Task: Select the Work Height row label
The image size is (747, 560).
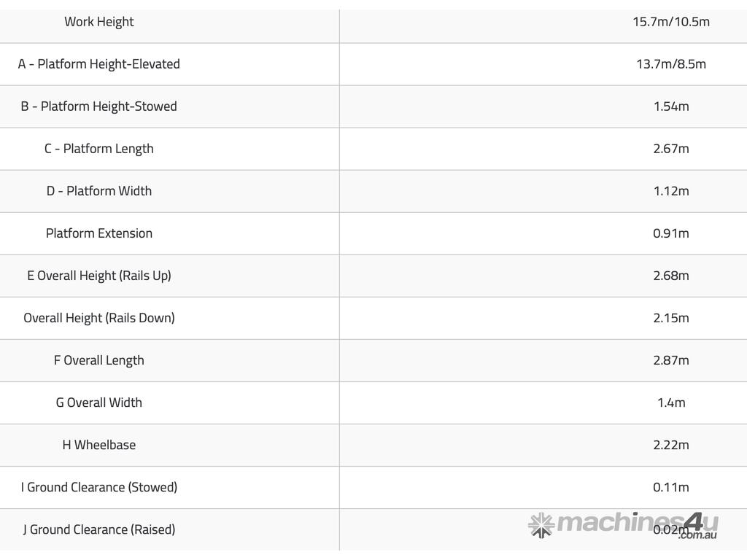Action: pyautogui.click(x=99, y=21)
